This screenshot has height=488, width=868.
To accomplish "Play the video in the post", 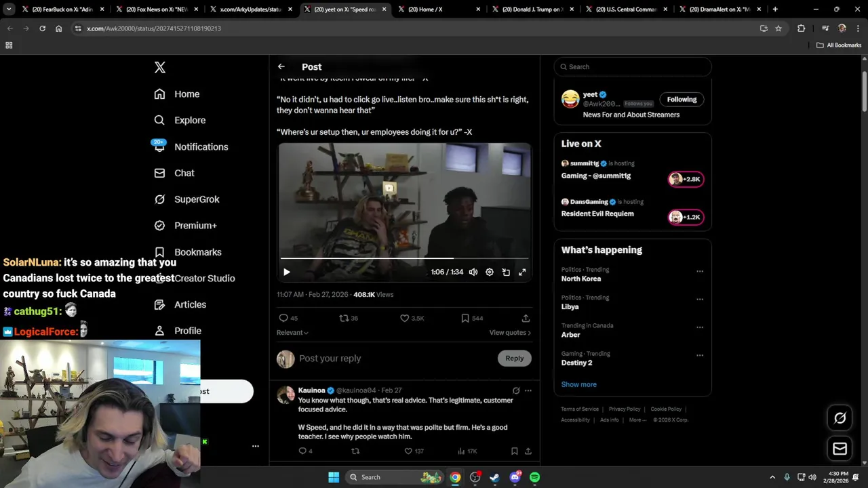I will [x=286, y=272].
